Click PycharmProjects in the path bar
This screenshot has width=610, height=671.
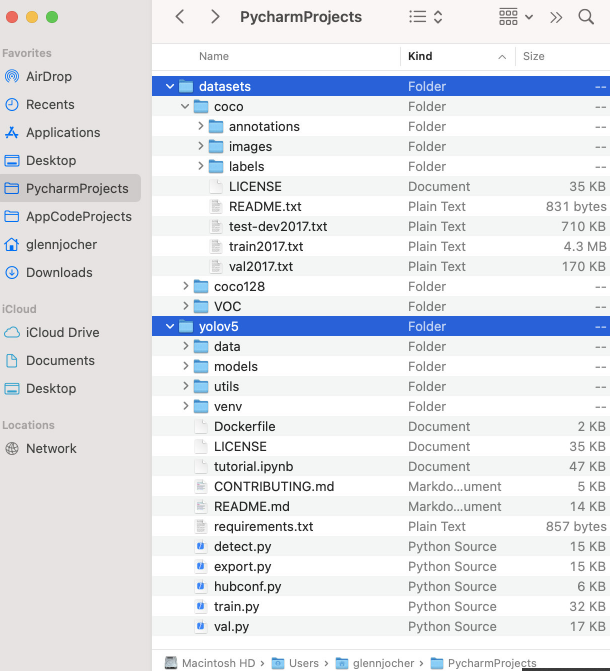pyautogui.click(x=483, y=663)
